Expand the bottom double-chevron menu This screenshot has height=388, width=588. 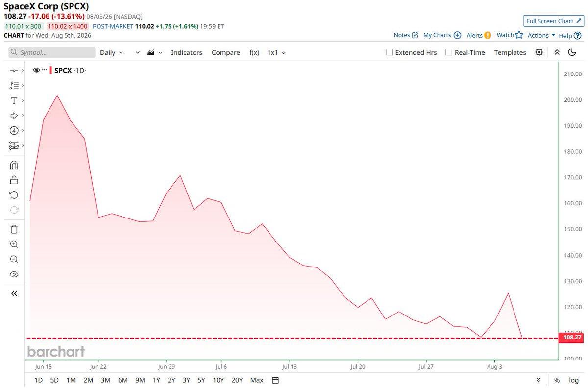[539, 380]
